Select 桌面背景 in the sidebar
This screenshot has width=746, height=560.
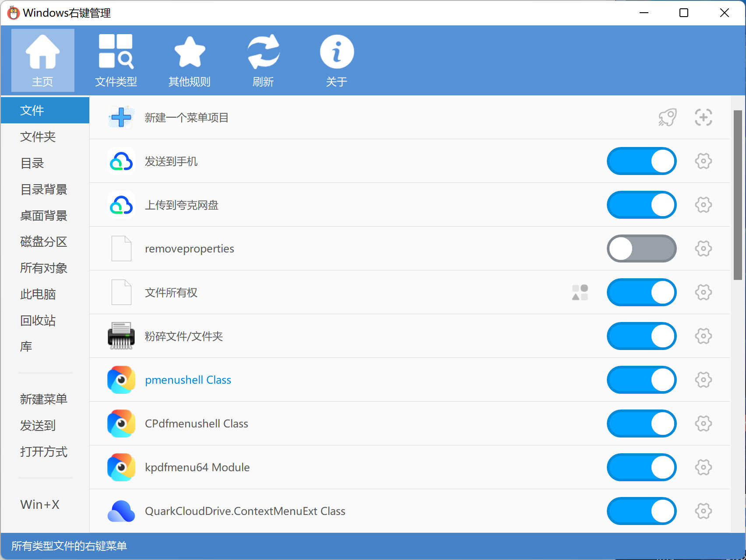[45, 215]
